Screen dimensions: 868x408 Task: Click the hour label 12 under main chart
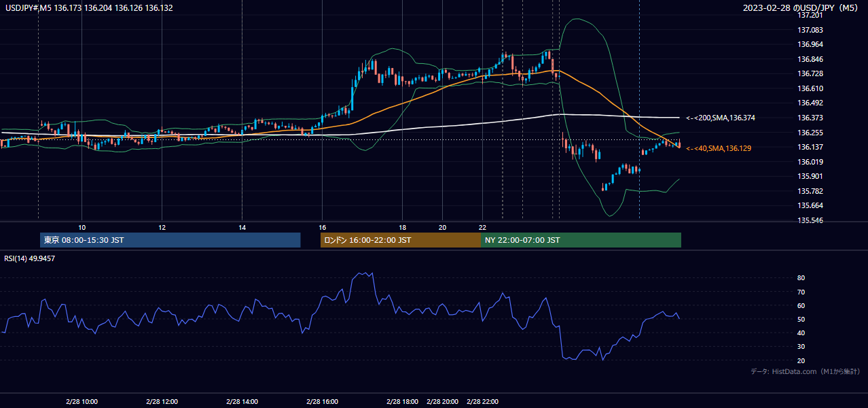162,227
